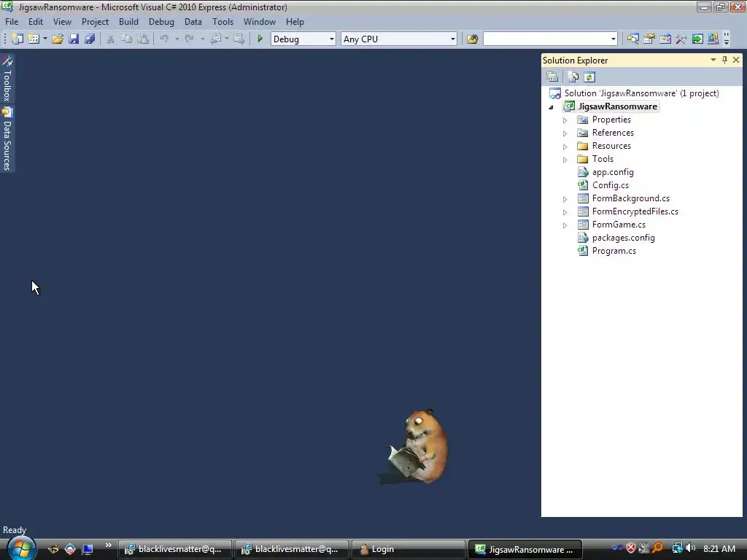Open the Tools menu
The width and height of the screenshot is (747, 560).
[x=223, y=22]
